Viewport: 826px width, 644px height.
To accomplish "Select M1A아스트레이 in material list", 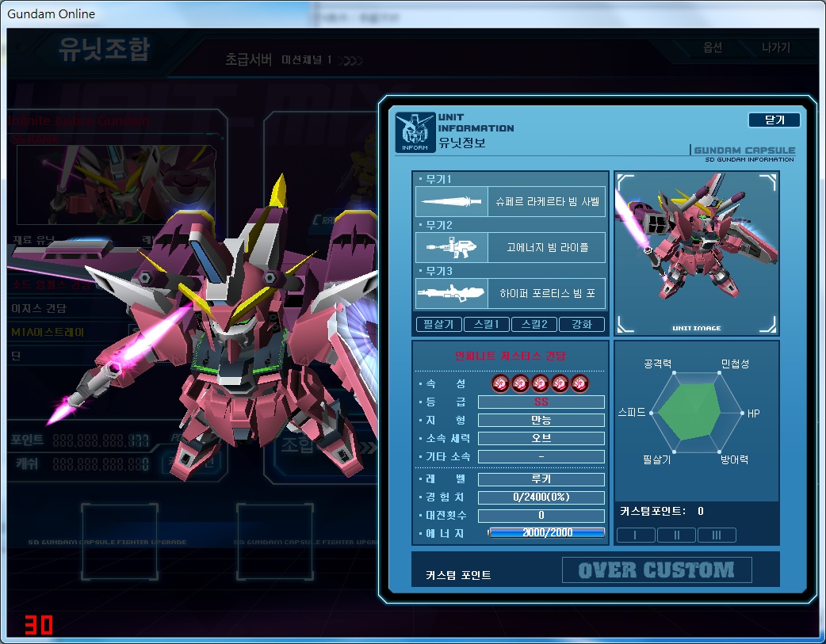I will [x=48, y=332].
